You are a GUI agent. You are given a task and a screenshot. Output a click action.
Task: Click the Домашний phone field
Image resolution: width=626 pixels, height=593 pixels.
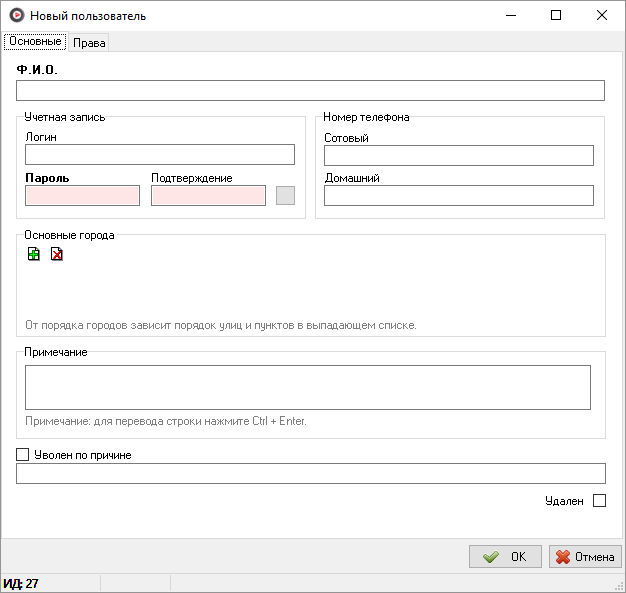pyautogui.click(x=459, y=196)
